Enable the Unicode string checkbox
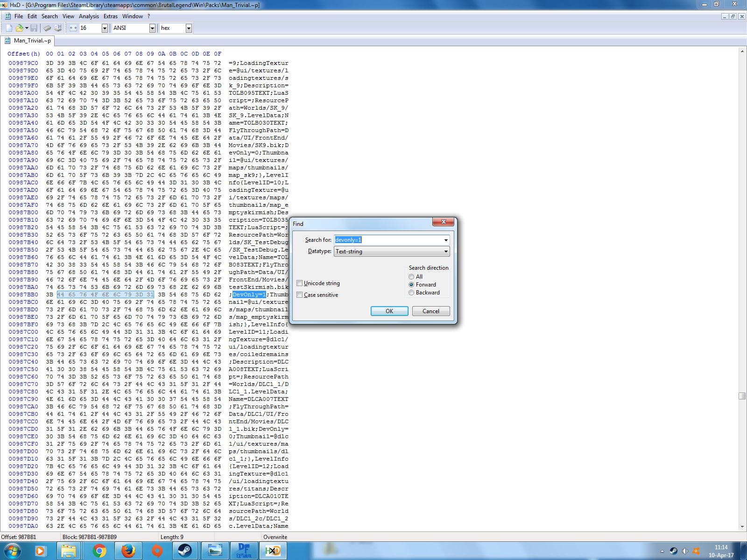The image size is (747, 560). pyautogui.click(x=300, y=283)
